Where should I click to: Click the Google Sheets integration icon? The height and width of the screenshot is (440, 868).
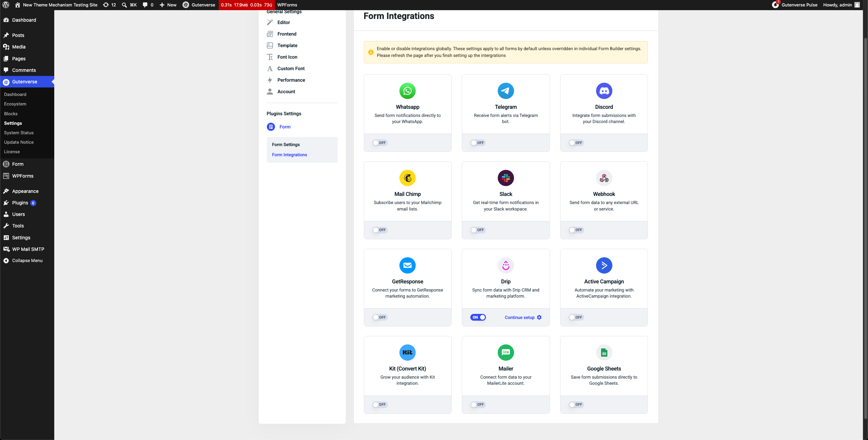point(604,353)
